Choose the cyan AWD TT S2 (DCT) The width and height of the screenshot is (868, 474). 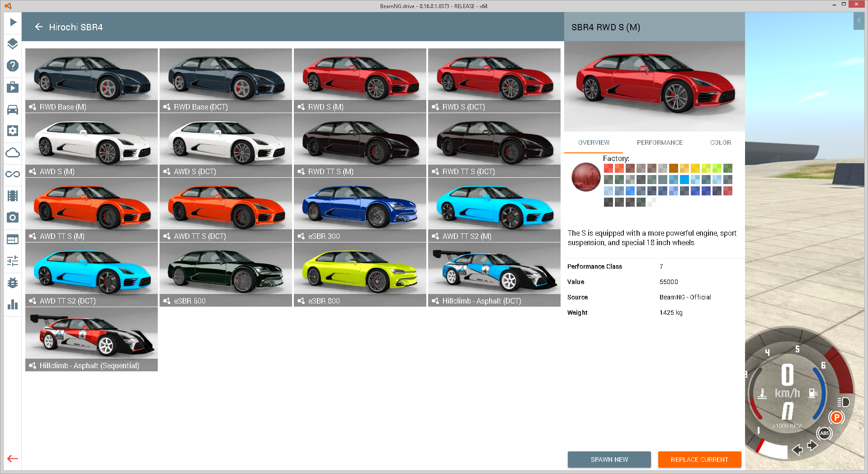tap(91, 275)
